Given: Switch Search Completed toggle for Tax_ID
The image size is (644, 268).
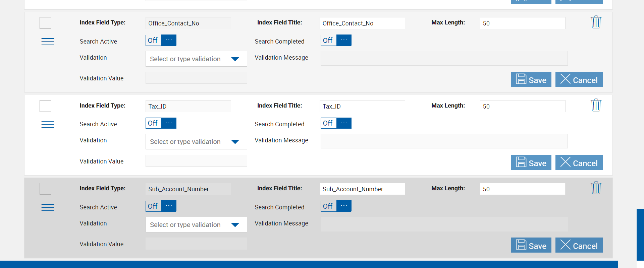Looking at the screenshot, I should point(336,123).
